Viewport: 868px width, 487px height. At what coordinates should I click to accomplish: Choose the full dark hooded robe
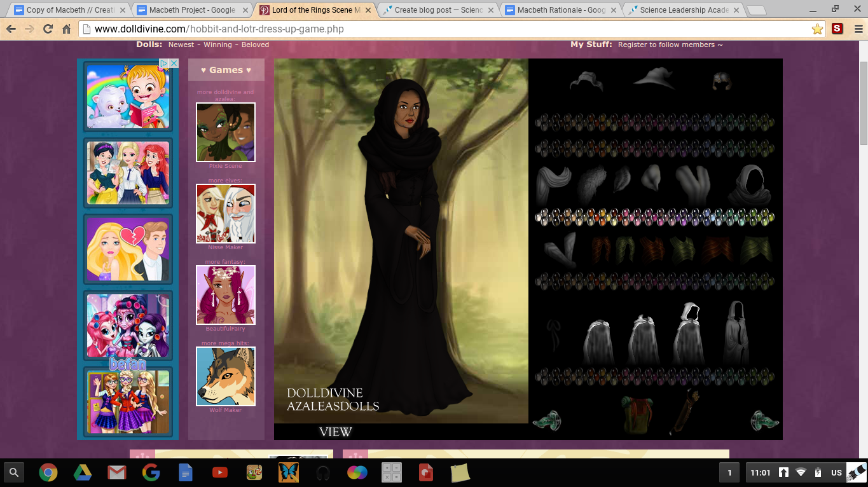tap(736, 333)
